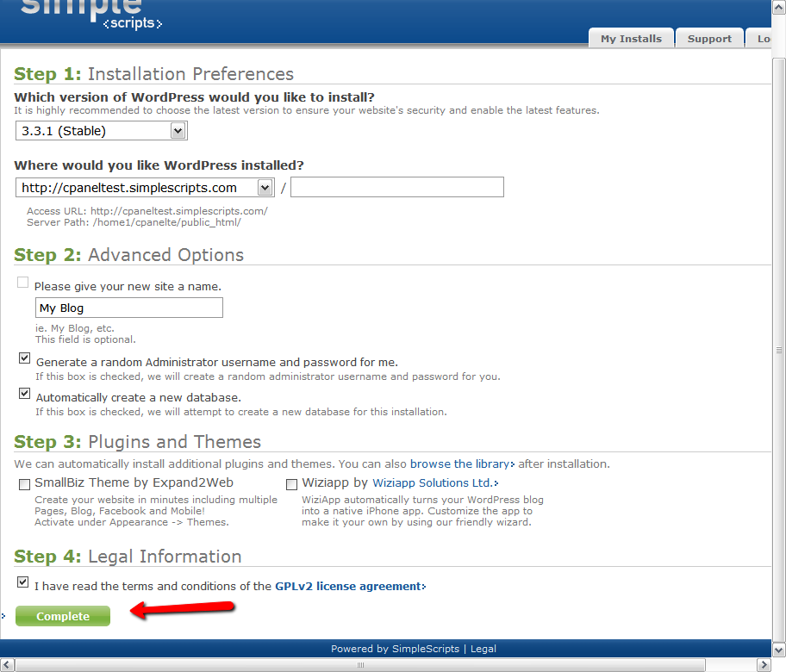Click the install directory path field
The height and width of the screenshot is (672, 786).
397,187
